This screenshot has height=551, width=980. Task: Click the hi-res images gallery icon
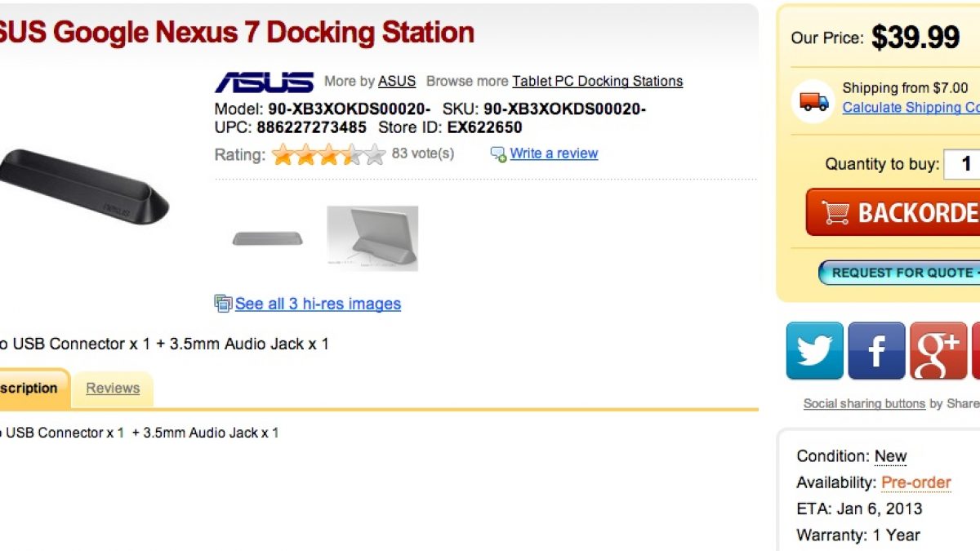click(223, 304)
